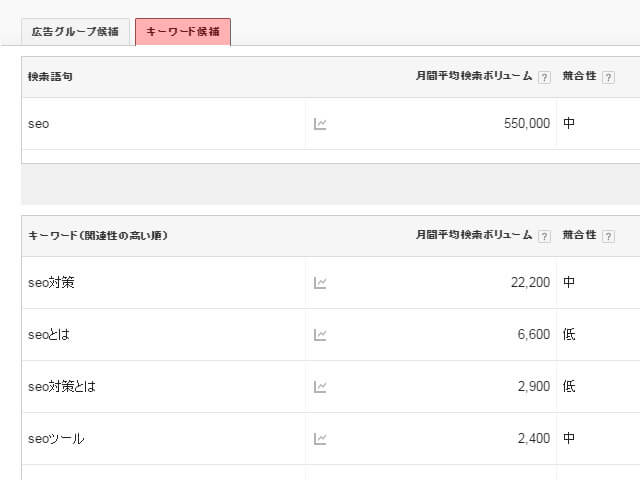Click help icon beside top 競合性 header
640x480 pixels.
(x=608, y=77)
